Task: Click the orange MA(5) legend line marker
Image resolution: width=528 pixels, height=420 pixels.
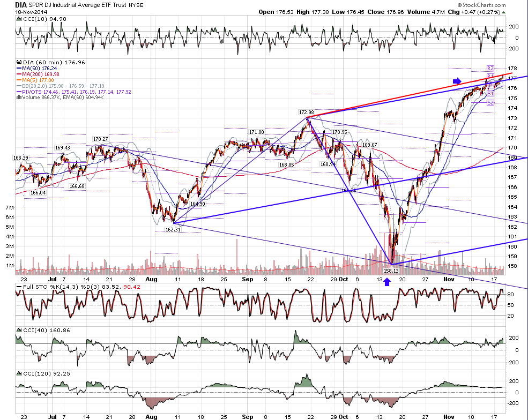Action: click(19, 80)
